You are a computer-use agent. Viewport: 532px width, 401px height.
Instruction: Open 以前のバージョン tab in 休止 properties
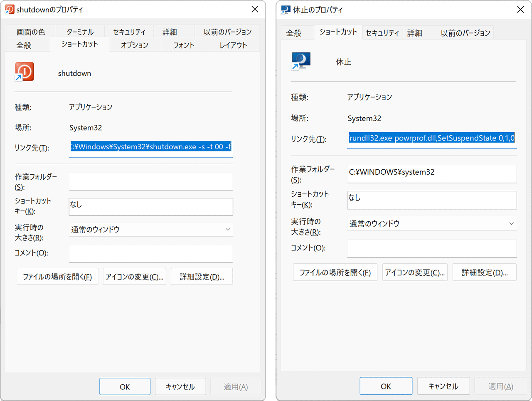click(465, 33)
